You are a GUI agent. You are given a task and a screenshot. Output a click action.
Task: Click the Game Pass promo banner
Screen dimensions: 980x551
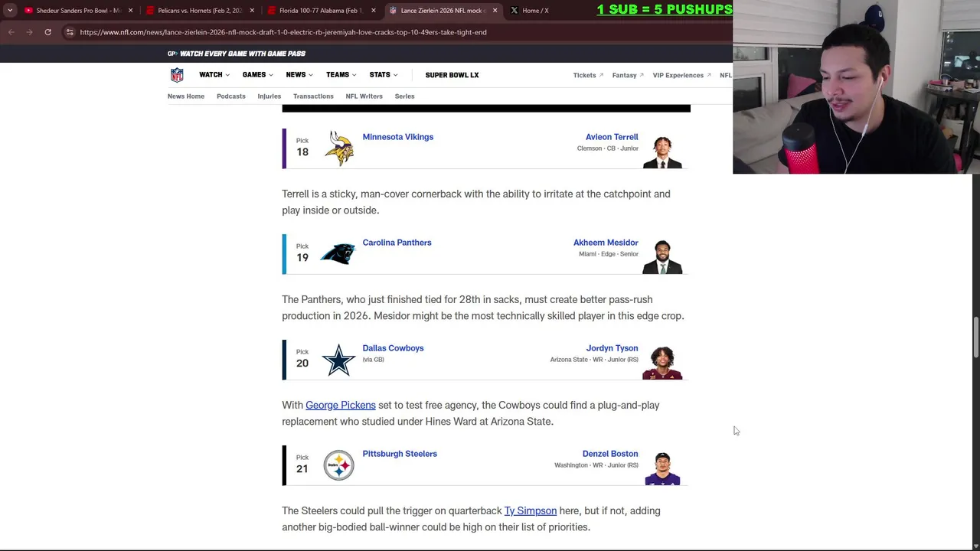pyautogui.click(x=237, y=54)
